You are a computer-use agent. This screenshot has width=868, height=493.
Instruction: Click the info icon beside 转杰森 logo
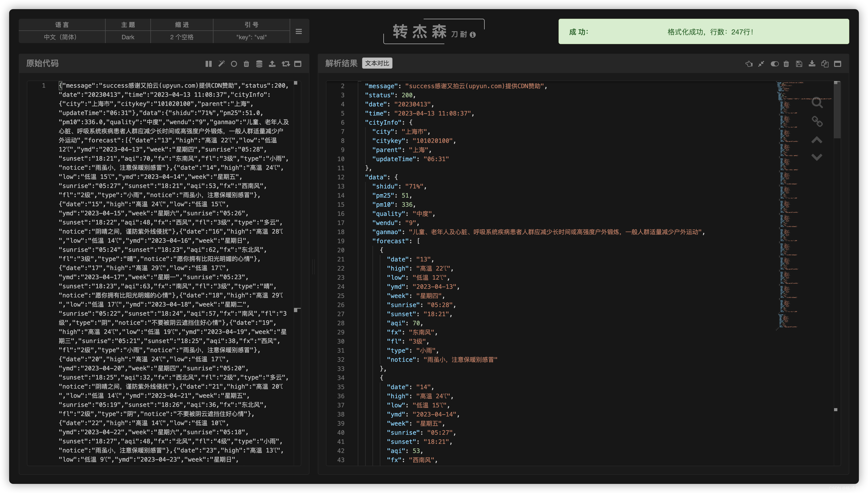(473, 34)
